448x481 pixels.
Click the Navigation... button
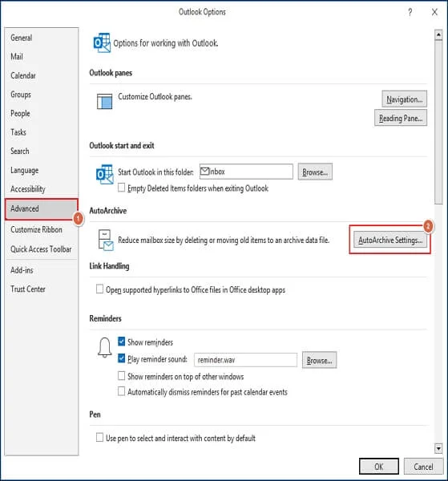(x=404, y=99)
